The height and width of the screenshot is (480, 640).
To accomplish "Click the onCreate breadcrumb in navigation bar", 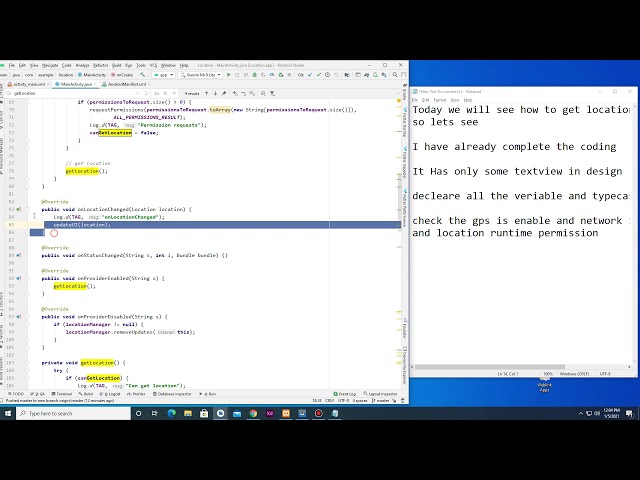I will [x=122, y=75].
